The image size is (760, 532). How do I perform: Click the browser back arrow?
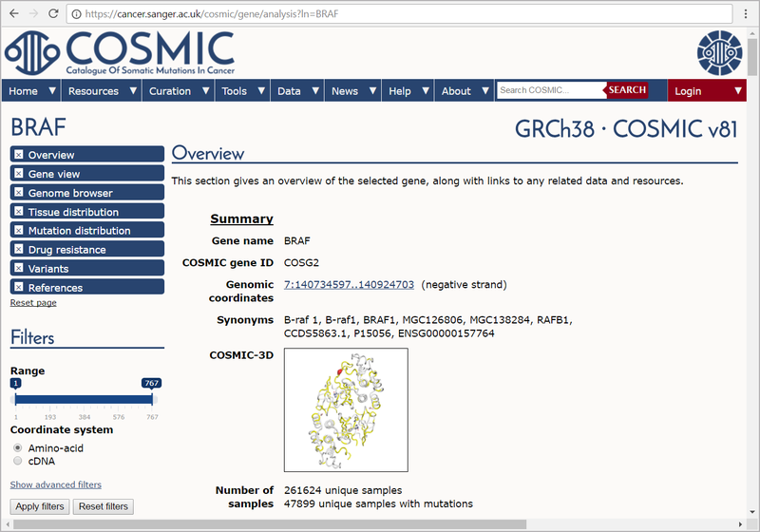(12, 14)
